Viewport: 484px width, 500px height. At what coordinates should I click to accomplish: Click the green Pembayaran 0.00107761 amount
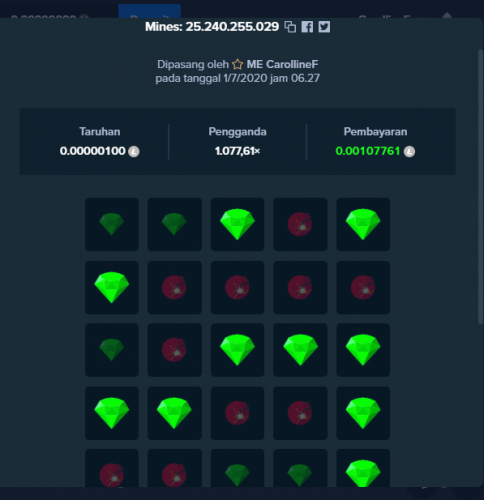(368, 151)
